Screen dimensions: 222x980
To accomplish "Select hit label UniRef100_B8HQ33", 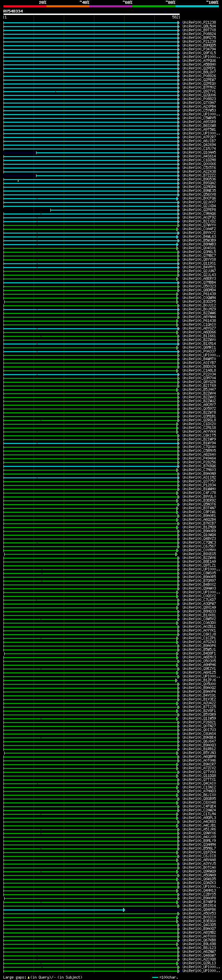I will click(199, 612).
